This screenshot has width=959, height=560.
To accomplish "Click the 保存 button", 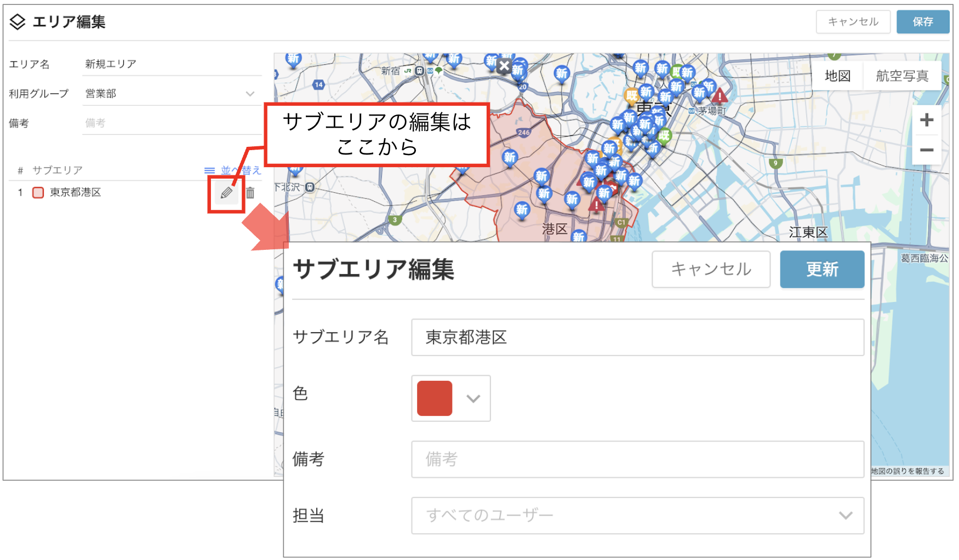I will pos(923,22).
